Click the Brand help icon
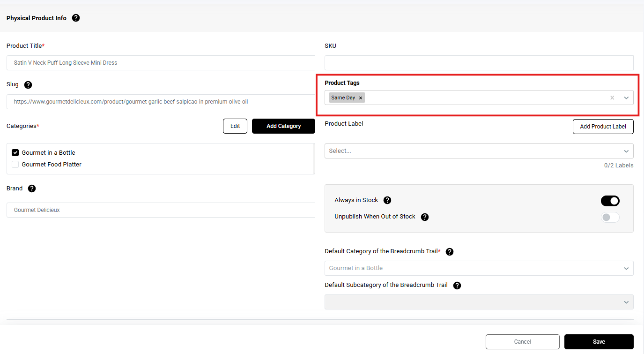The width and height of the screenshot is (644, 354). [x=32, y=188]
